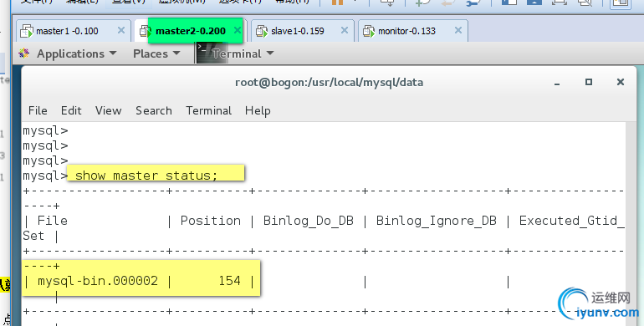The image size is (644, 326).
Task: Click the terminal title root@bogon:/usr/local/mysql/data
Action: tap(329, 83)
